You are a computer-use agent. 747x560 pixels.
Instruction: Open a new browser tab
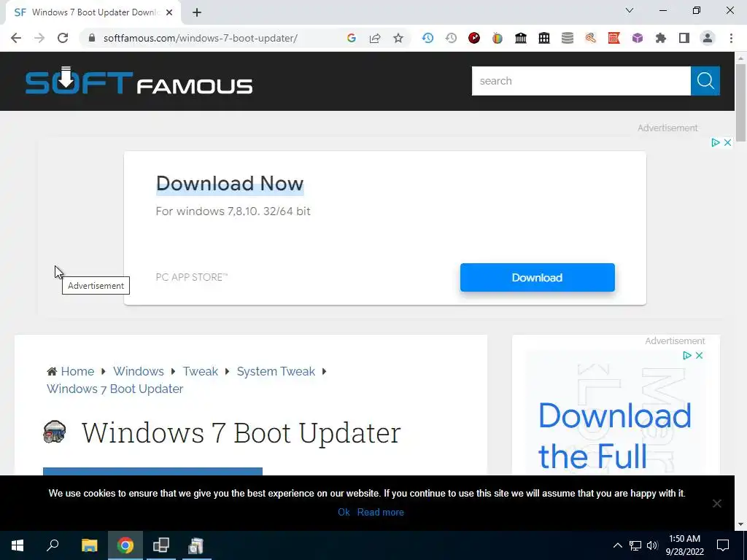(197, 13)
